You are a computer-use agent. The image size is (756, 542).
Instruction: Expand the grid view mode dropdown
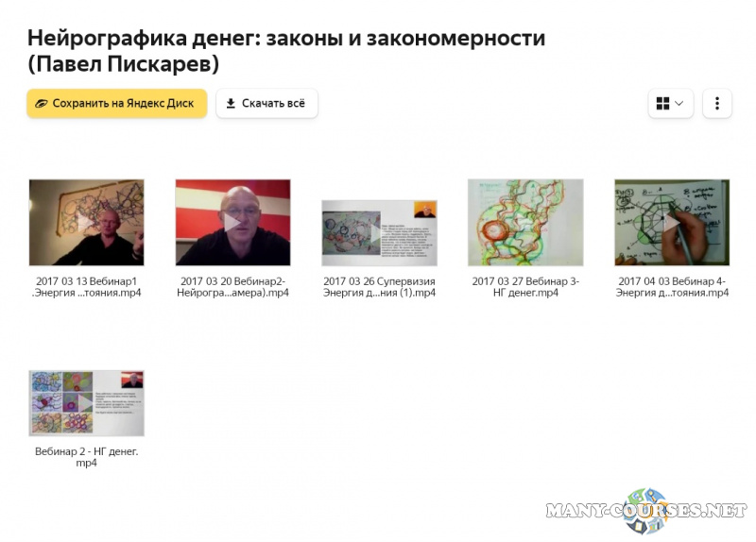pyautogui.click(x=671, y=104)
